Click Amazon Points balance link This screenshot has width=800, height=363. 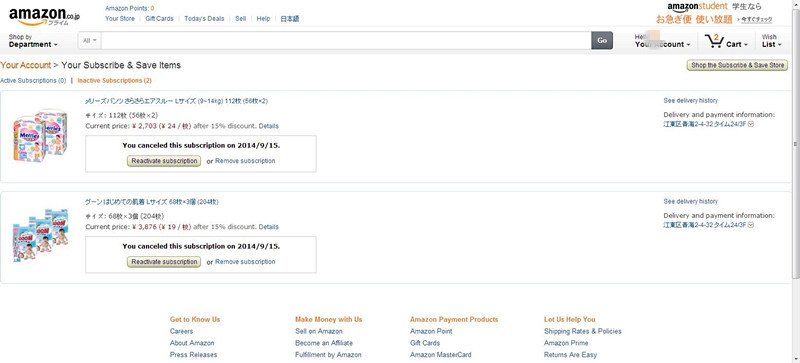point(130,8)
